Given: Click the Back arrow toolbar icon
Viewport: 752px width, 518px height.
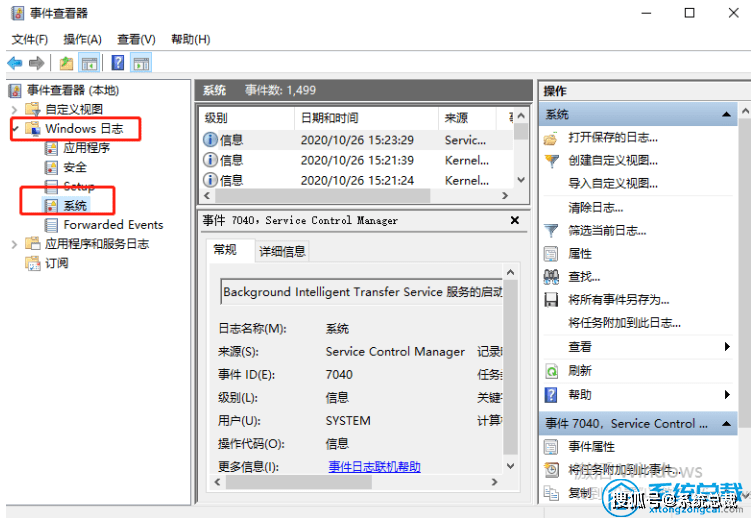Looking at the screenshot, I should (15, 63).
